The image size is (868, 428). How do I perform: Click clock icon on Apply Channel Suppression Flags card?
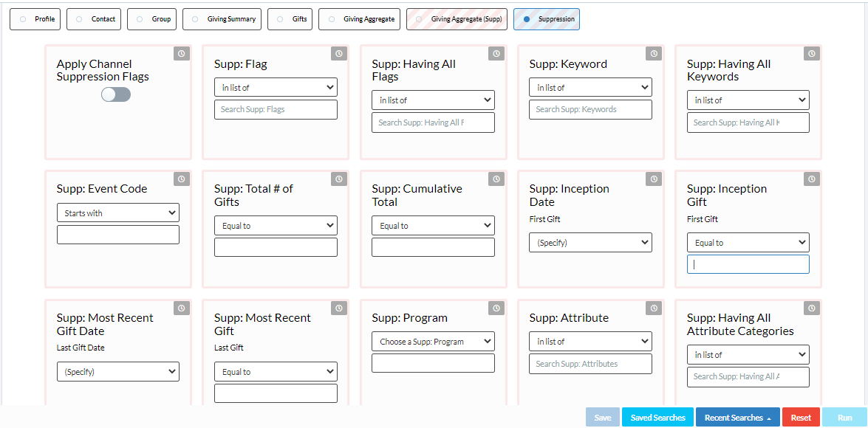click(182, 54)
